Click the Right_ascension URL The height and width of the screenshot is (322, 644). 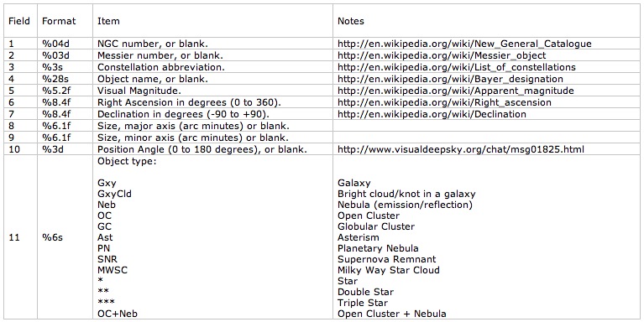tap(444, 102)
